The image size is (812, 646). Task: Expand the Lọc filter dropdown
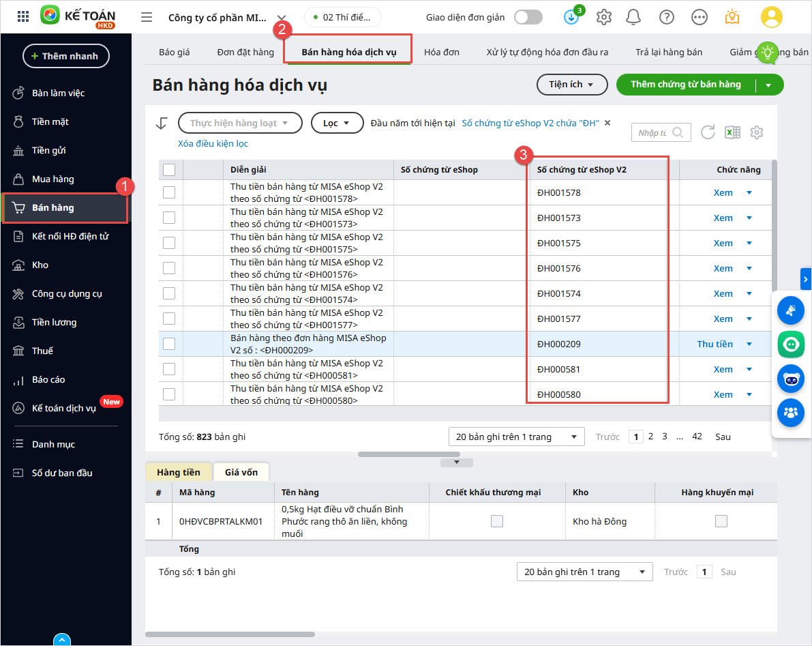pyautogui.click(x=337, y=123)
